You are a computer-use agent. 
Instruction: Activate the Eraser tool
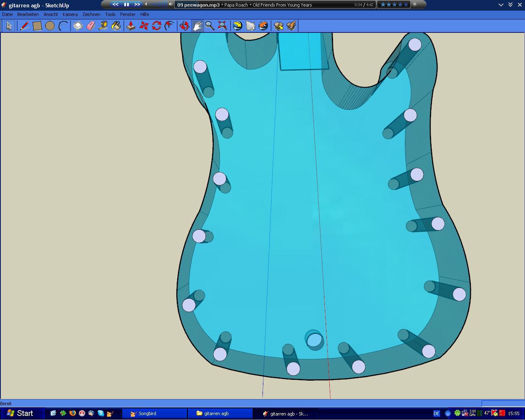pyautogui.click(x=91, y=26)
